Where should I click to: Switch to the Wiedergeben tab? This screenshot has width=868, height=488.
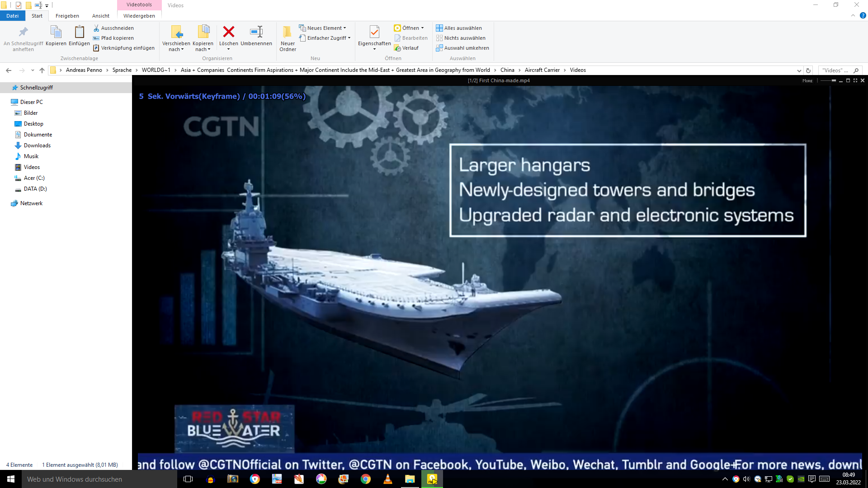coord(139,16)
